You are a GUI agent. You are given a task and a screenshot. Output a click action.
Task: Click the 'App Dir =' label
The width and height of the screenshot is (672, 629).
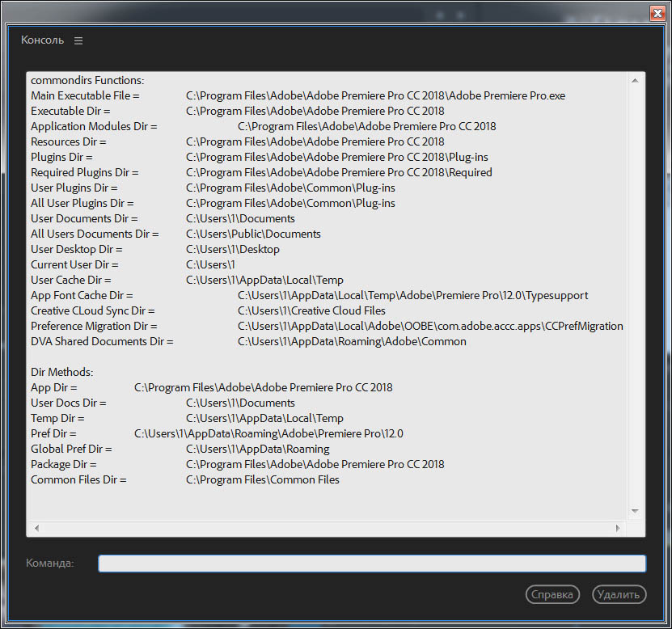click(53, 388)
